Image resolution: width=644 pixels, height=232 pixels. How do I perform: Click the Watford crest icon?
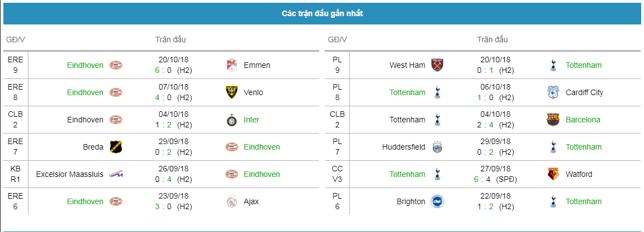[553, 174]
